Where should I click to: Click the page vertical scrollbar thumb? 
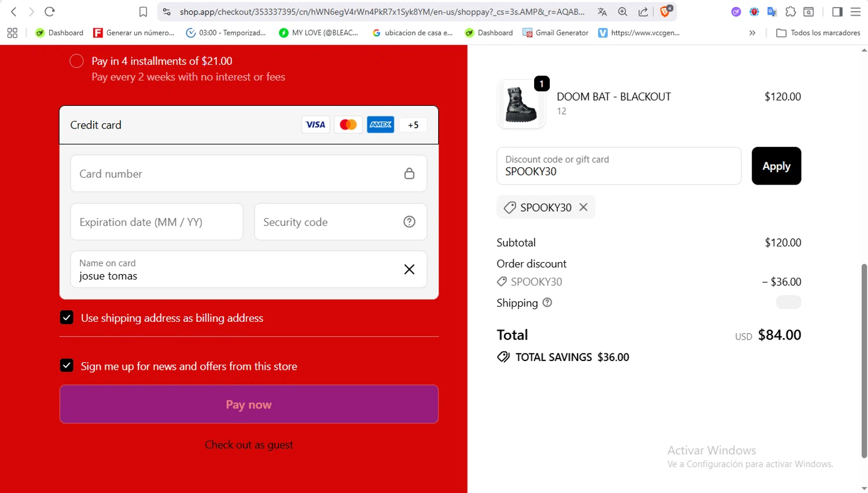(864, 360)
